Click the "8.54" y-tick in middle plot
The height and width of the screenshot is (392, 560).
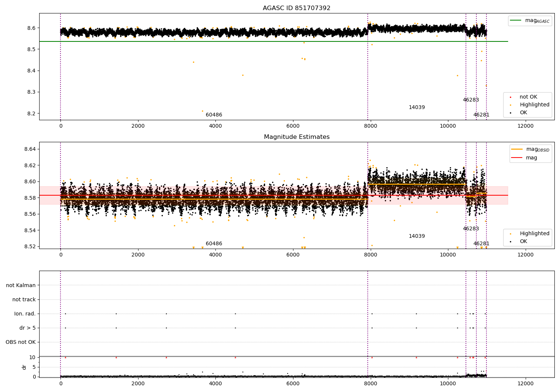click(30, 231)
